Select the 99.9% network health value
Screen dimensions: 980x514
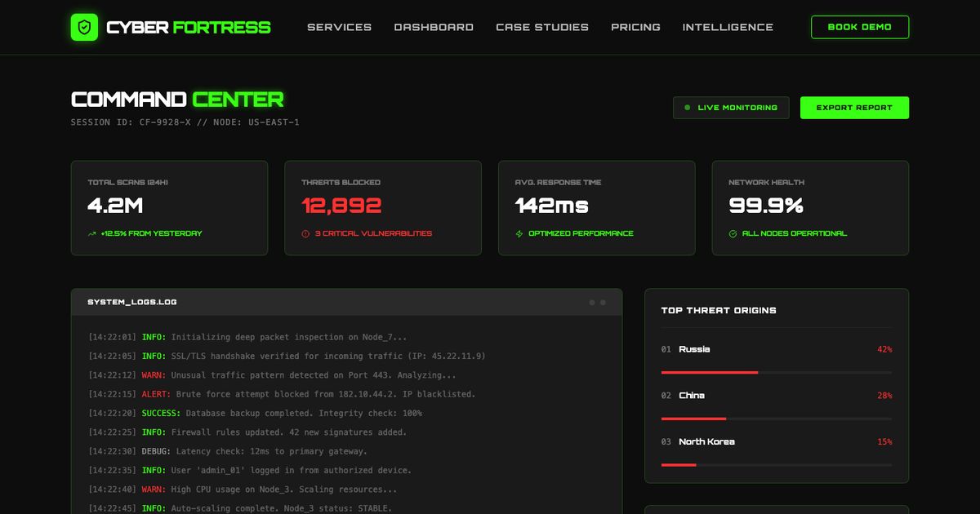pyautogui.click(x=766, y=206)
